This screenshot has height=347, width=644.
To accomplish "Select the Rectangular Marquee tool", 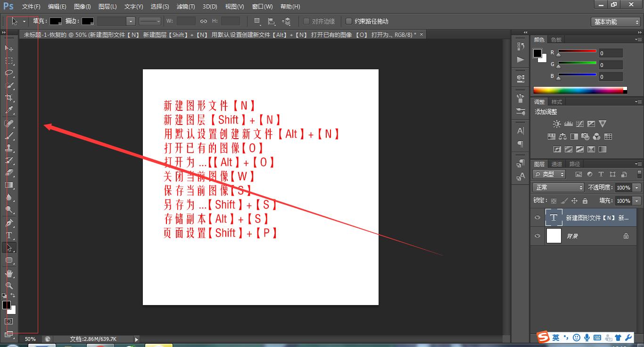I will tap(9, 61).
